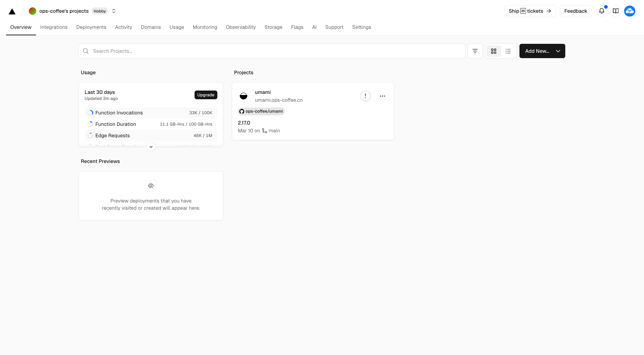Open the Activity tab
The height and width of the screenshot is (355, 644).
point(123,27)
